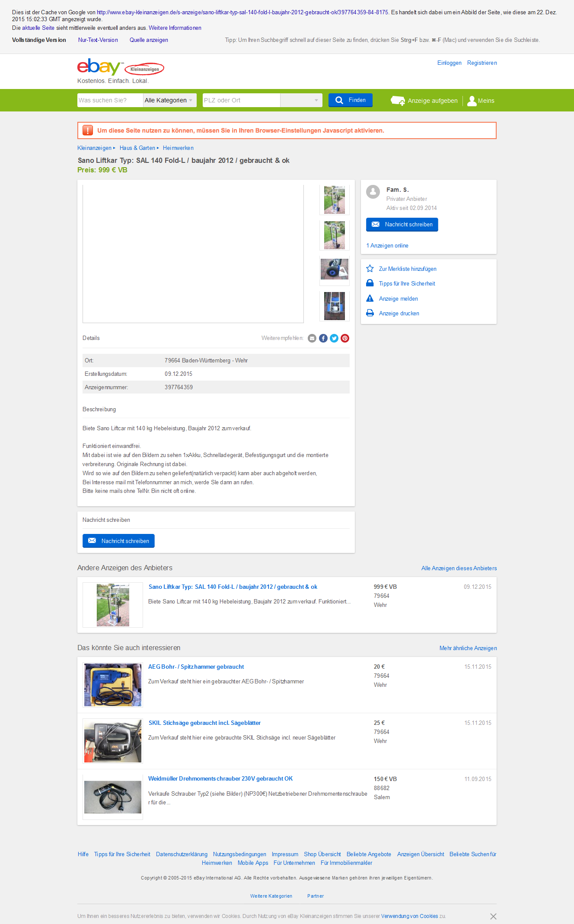This screenshot has height=924, width=574.
Task: Click the Sano Liftkar listing thumbnail
Action: (113, 605)
